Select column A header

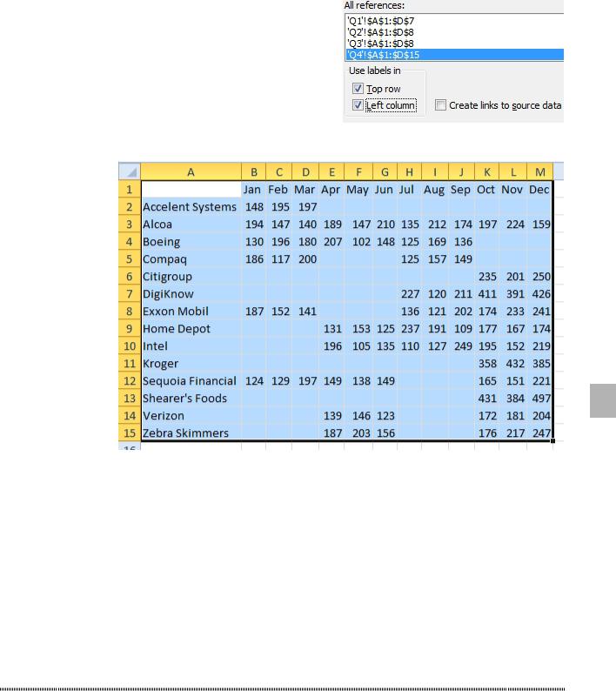191,171
